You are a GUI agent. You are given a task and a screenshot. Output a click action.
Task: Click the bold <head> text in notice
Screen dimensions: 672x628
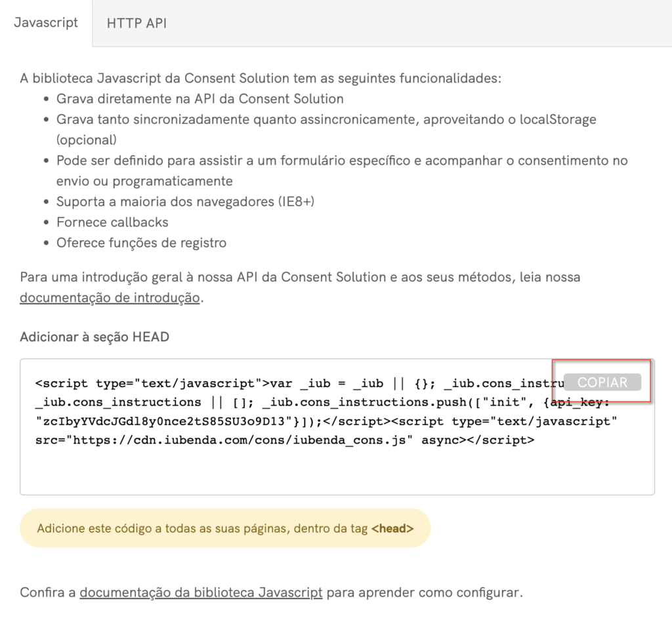click(392, 528)
